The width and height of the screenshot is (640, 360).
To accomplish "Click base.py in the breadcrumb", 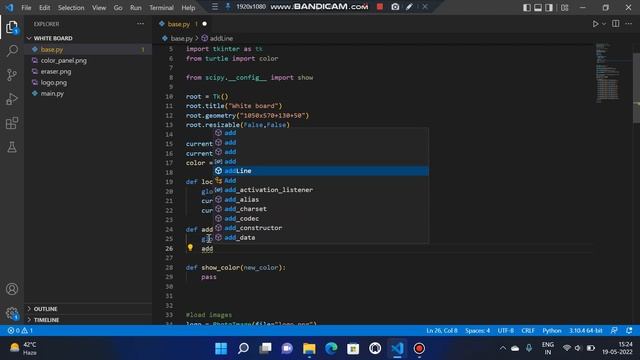I will [181, 38].
